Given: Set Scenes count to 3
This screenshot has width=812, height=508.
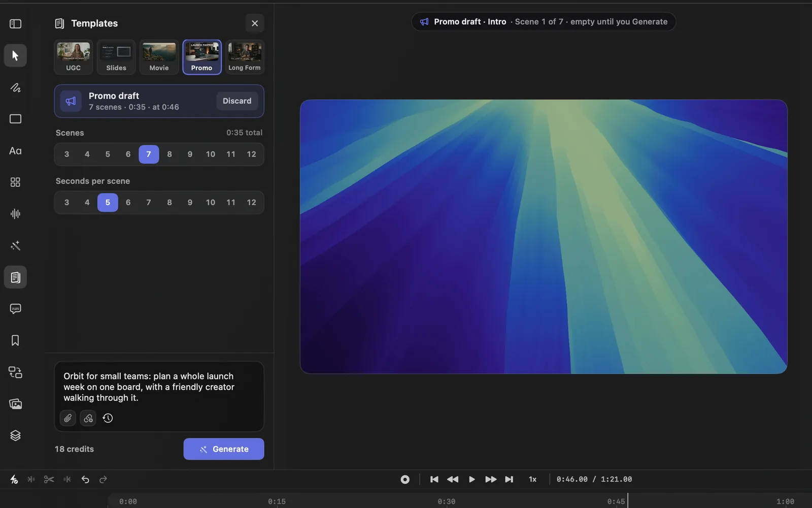Looking at the screenshot, I should (x=66, y=154).
